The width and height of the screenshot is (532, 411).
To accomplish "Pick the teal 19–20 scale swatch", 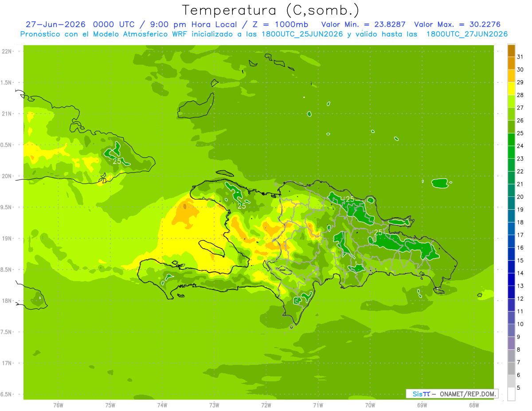I will coord(511,203).
